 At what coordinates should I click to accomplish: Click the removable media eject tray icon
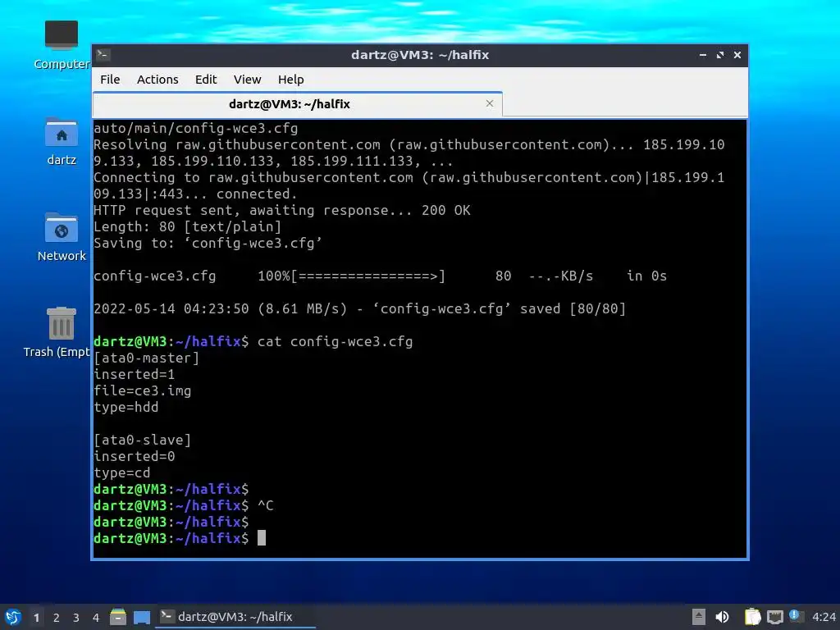click(x=699, y=617)
